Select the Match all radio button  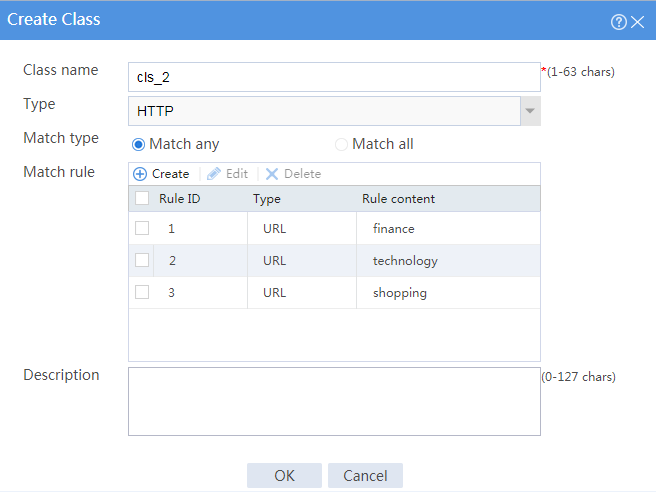[x=341, y=144]
